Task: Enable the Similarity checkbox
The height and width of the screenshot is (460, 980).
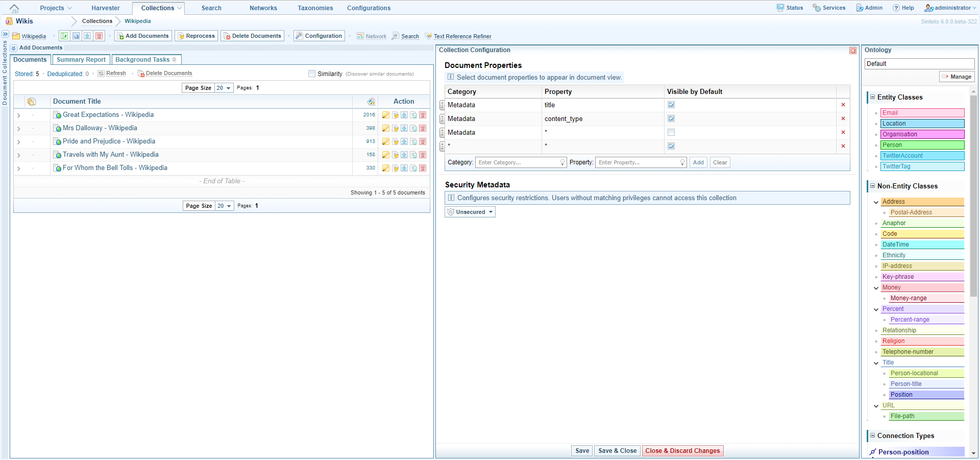Action: (312, 74)
